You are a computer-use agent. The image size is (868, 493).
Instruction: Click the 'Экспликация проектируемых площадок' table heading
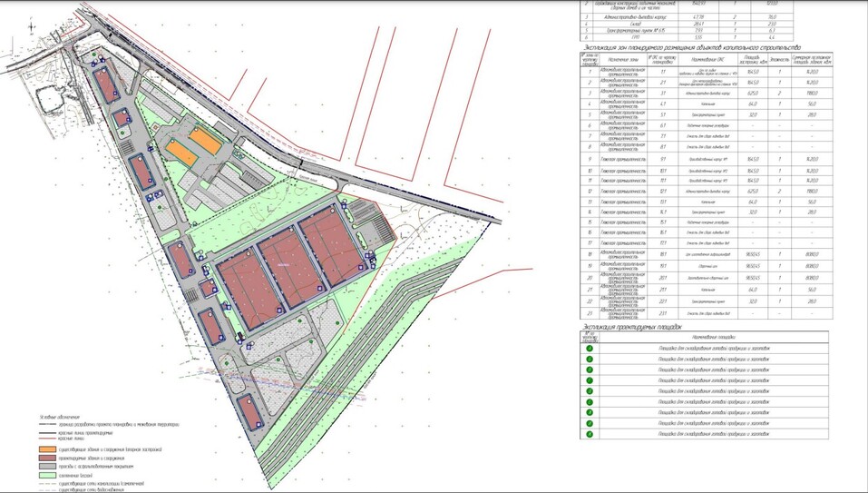pyautogui.click(x=633, y=326)
